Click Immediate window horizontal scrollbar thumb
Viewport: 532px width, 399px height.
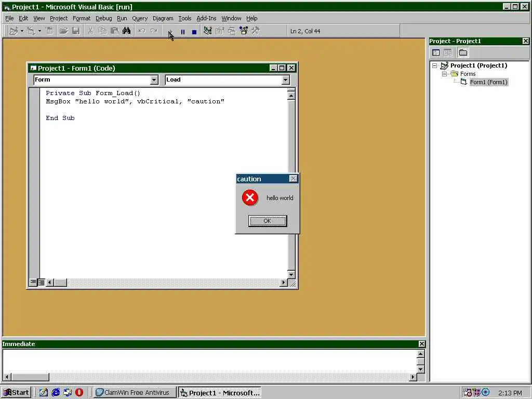31,377
